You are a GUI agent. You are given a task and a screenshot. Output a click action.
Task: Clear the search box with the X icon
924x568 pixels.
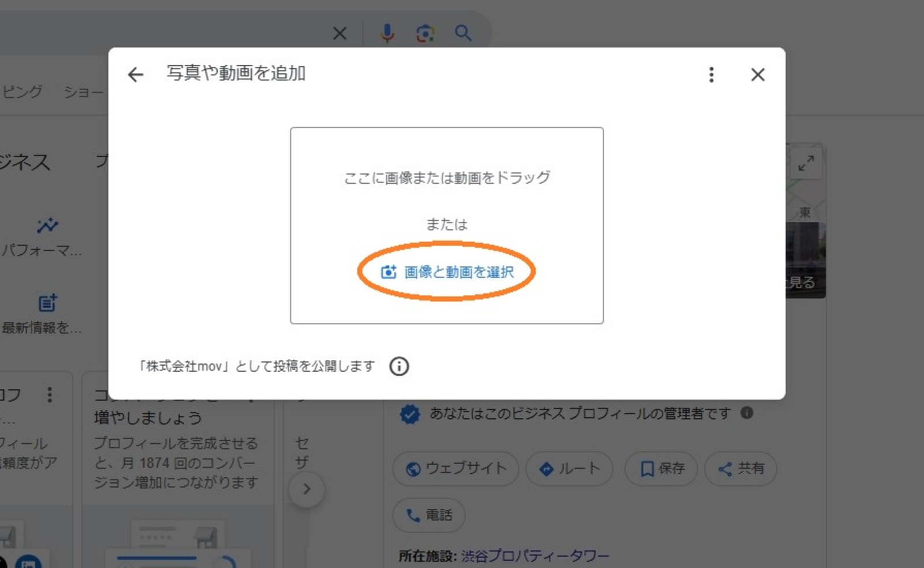340,34
